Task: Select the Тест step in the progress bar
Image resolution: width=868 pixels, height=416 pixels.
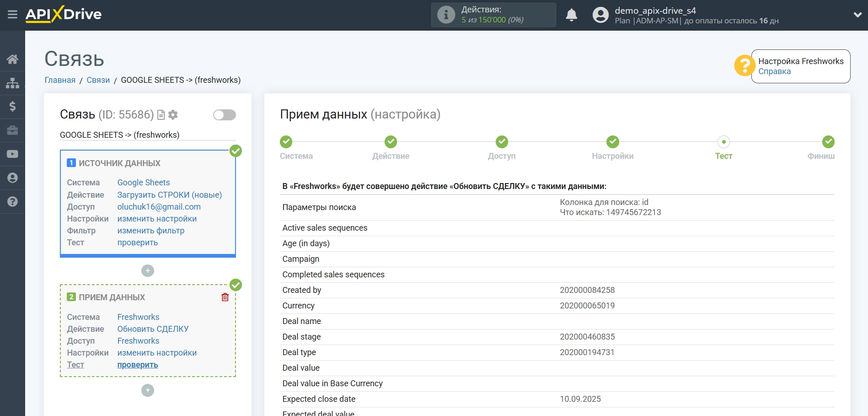Action: pos(723,142)
